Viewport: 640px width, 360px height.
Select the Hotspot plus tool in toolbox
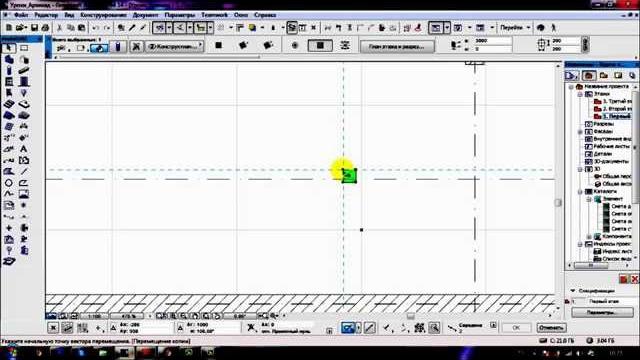click(x=9, y=228)
